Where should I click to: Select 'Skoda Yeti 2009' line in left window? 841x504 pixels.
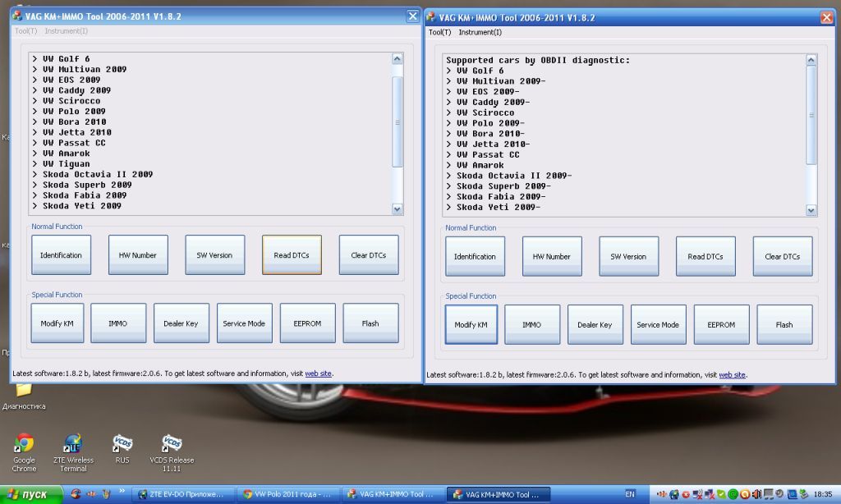pos(76,205)
